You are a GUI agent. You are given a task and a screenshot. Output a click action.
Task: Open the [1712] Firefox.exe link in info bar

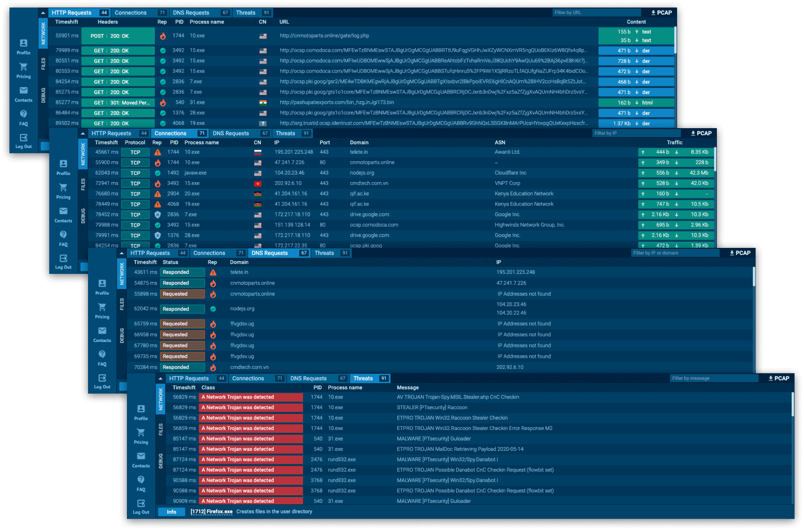click(211, 512)
